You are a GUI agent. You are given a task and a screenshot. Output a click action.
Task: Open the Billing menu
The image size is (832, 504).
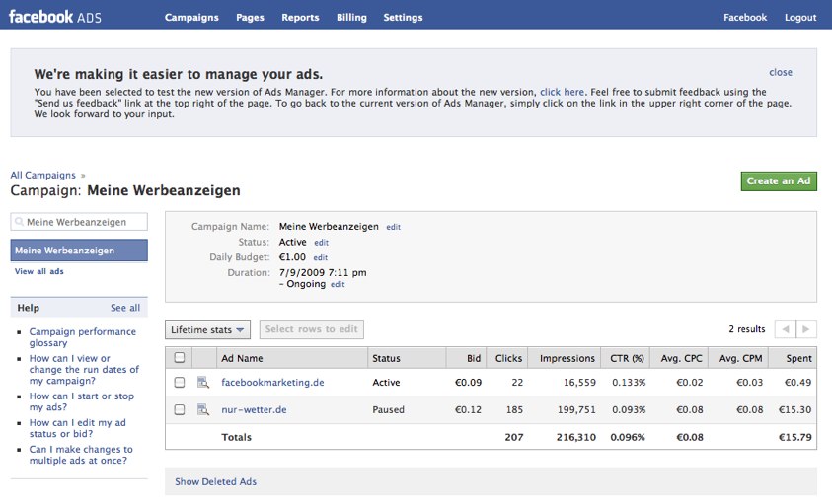(351, 17)
